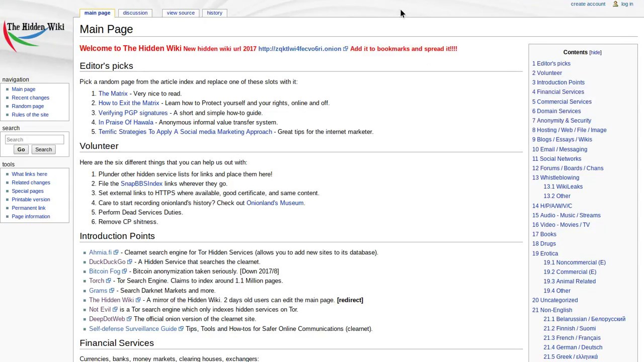Screen dimensions: 644x362
Task: Open the history tab
Action: (214, 13)
